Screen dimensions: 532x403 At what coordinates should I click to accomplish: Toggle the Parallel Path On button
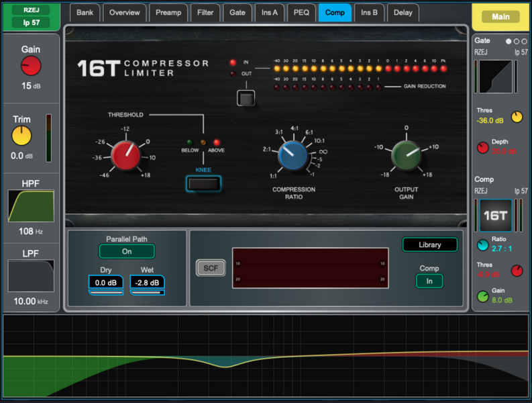coord(127,251)
